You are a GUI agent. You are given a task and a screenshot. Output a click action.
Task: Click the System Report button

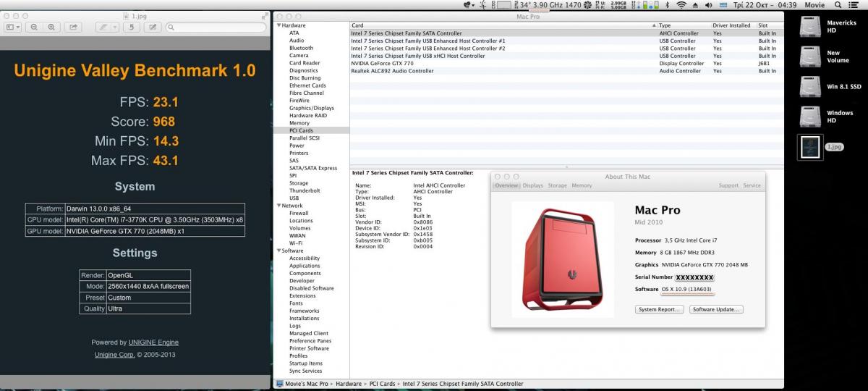pyautogui.click(x=659, y=309)
